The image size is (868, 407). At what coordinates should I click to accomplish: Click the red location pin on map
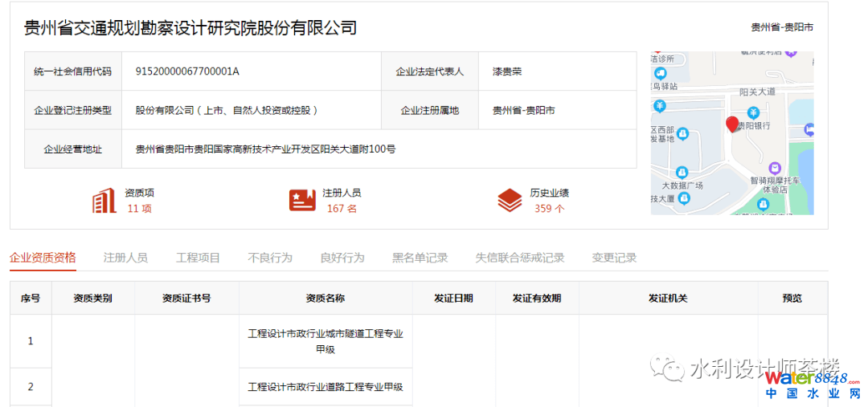tap(731, 124)
